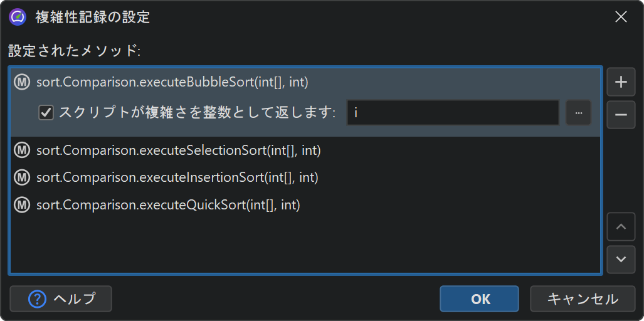
Task: Uncheck スクリプトが複雑さを整数として返します checkbox
Action: pos(46,113)
